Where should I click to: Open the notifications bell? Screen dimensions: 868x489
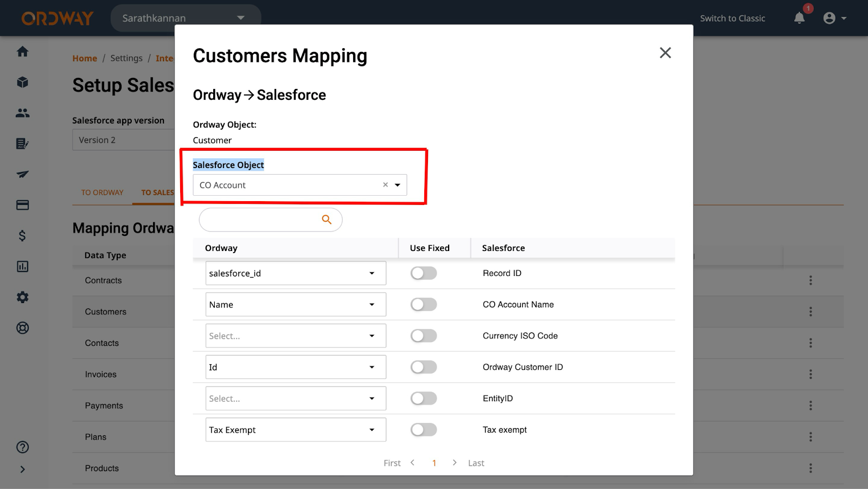coord(799,18)
